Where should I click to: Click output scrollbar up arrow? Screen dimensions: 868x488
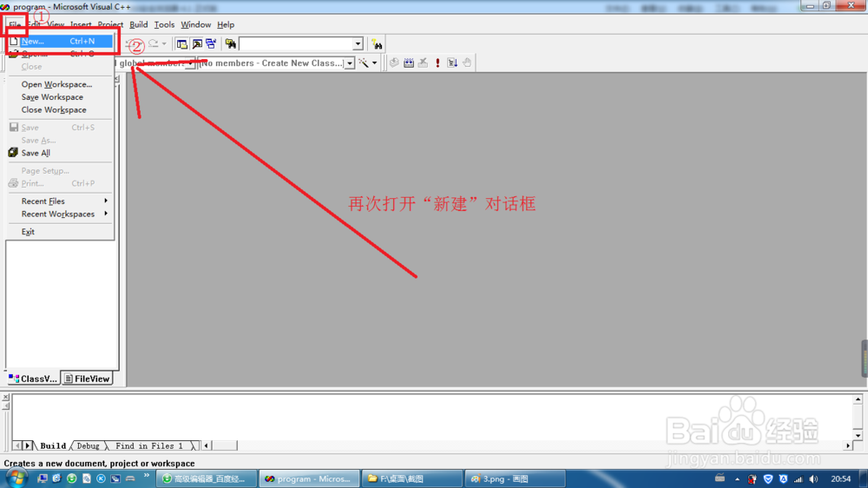pyautogui.click(x=858, y=399)
